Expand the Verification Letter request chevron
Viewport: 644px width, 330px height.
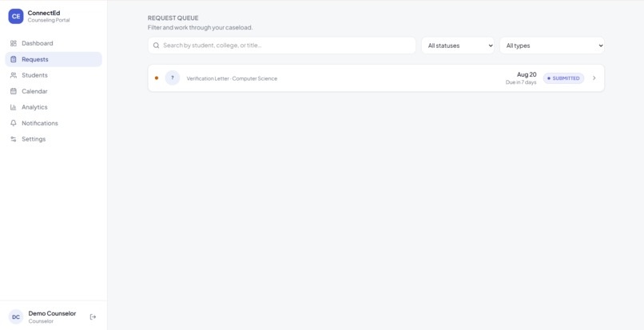tap(594, 78)
